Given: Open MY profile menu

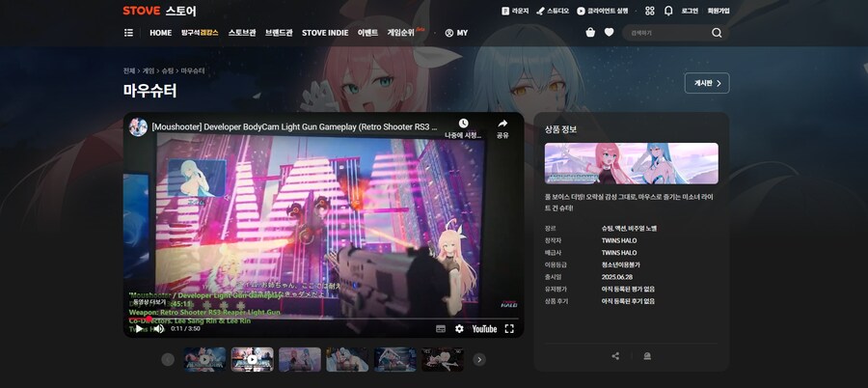Looking at the screenshot, I should [x=456, y=33].
